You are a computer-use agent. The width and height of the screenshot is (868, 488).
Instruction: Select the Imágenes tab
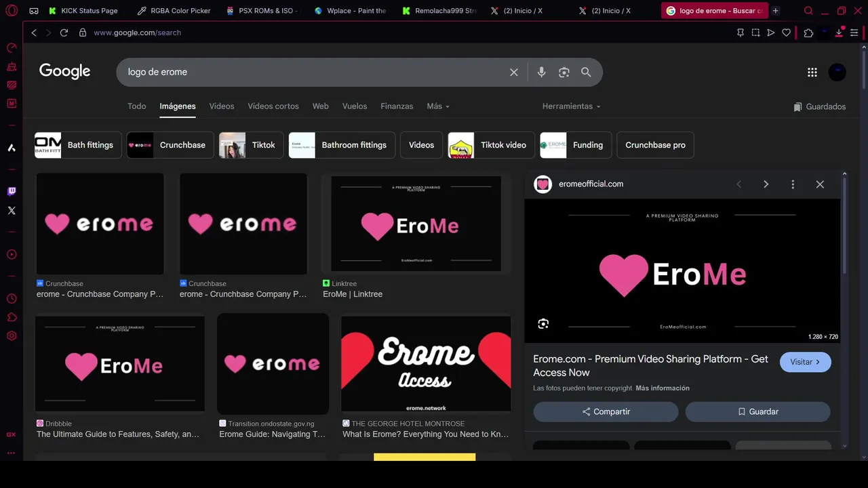click(178, 106)
